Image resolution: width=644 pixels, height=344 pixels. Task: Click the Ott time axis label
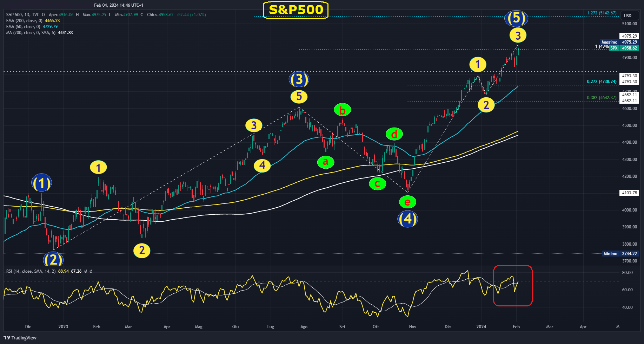[376, 327]
